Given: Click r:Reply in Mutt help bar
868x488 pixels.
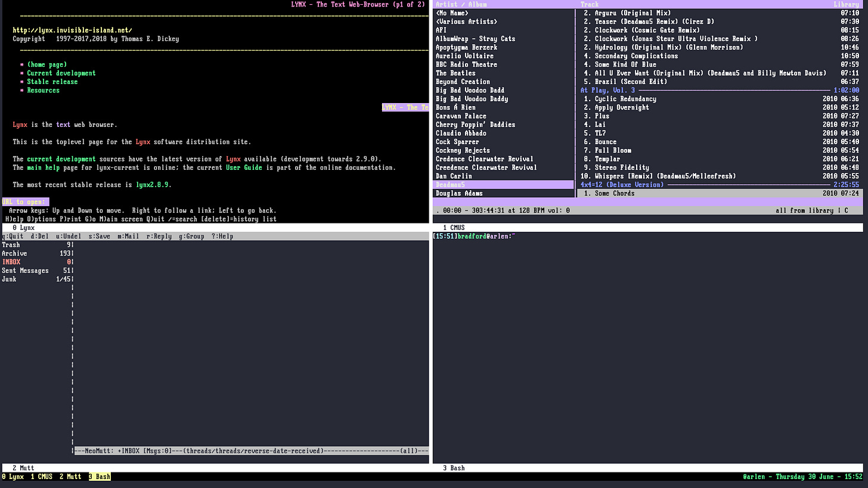Looking at the screenshot, I should [x=159, y=237].
